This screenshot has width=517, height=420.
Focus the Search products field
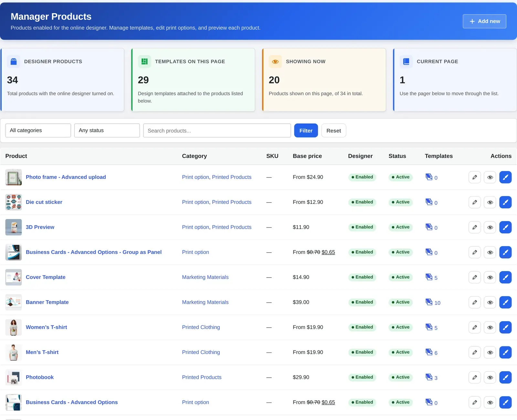point(217,131)
